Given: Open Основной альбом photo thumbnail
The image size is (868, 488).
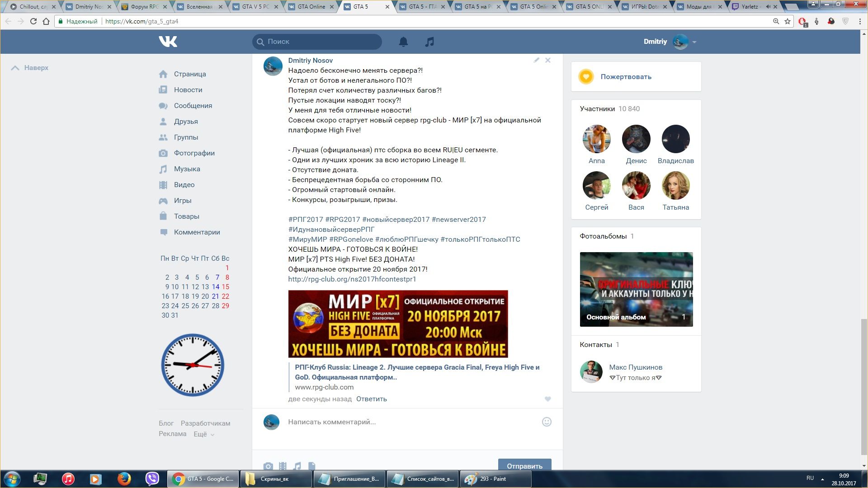Looking at the screenshot, I should (x=636, y=289).
